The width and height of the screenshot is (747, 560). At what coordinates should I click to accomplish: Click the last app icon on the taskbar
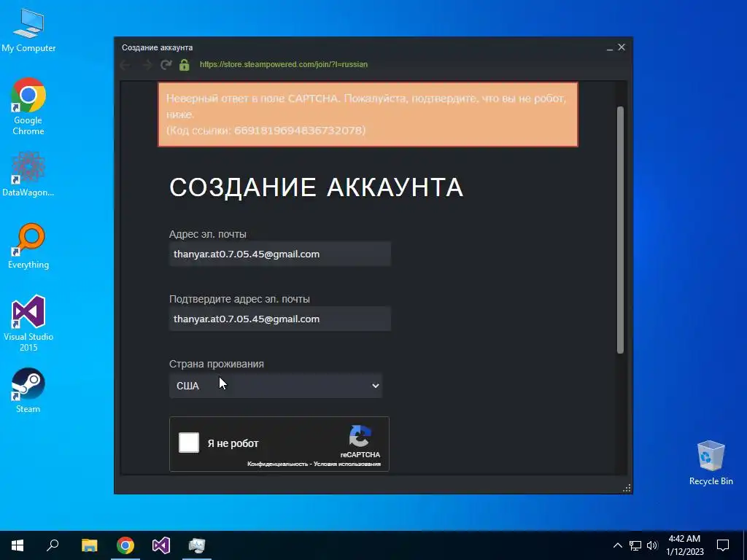[197, 545]
